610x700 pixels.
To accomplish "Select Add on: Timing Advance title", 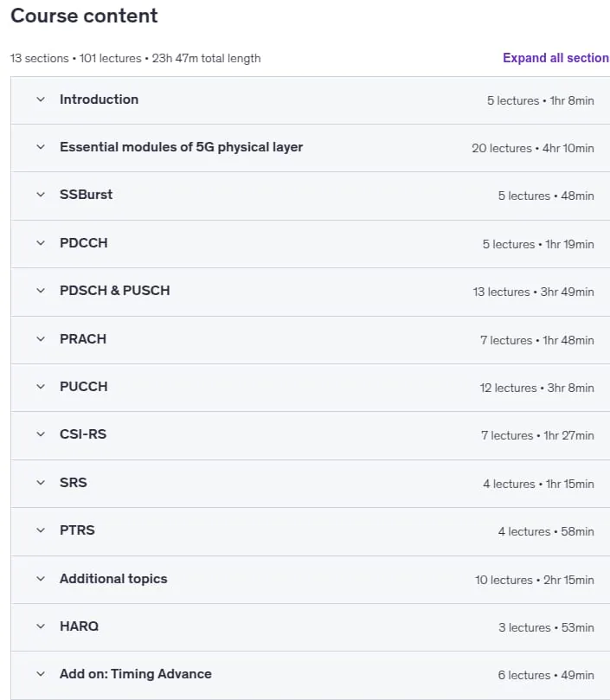I will pos(136,674).
